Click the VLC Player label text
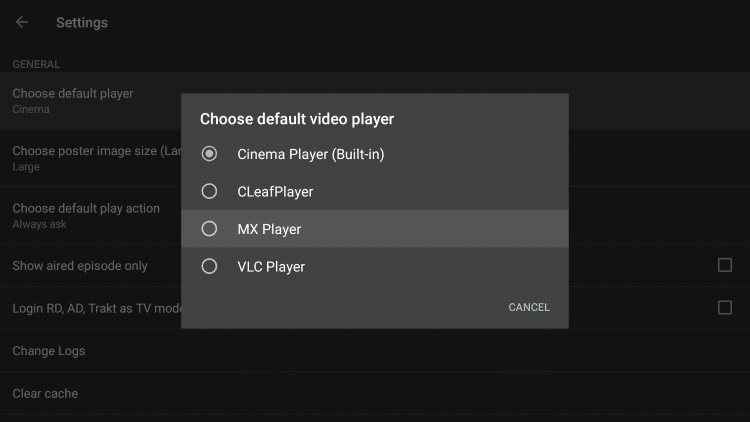 click(271, 267)
